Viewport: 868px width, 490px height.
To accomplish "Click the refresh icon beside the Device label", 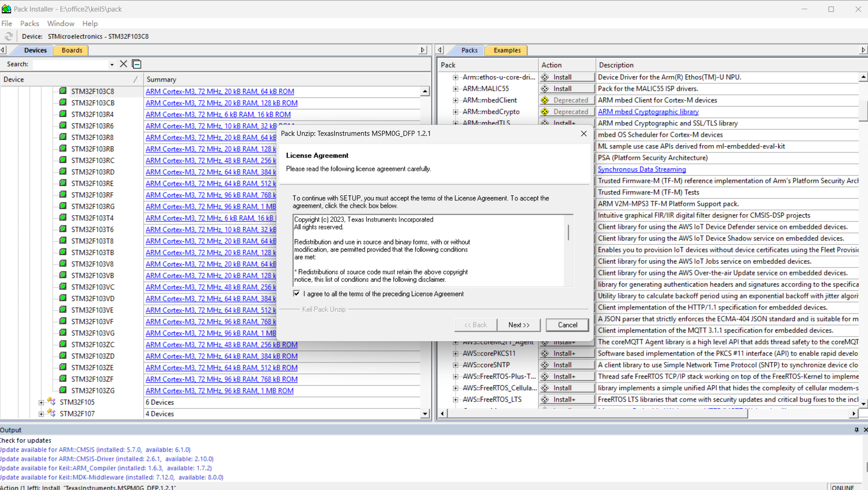I will click(9, 36).
